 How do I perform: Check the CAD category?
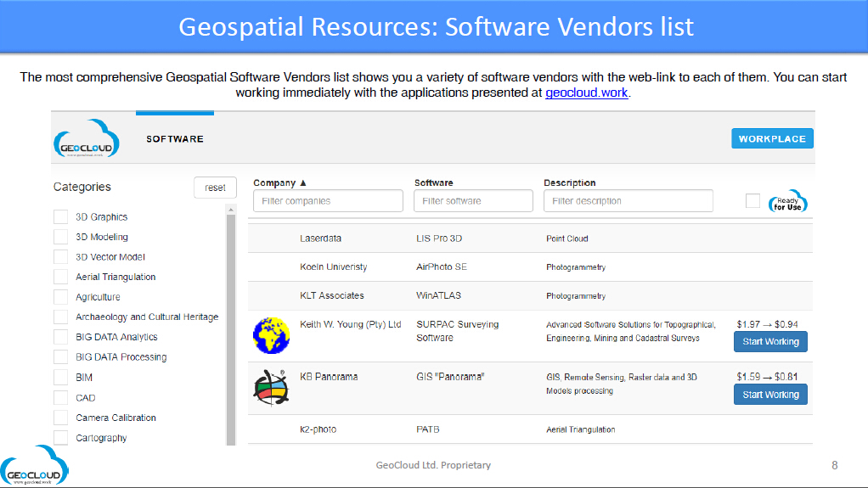click(61, 398)
